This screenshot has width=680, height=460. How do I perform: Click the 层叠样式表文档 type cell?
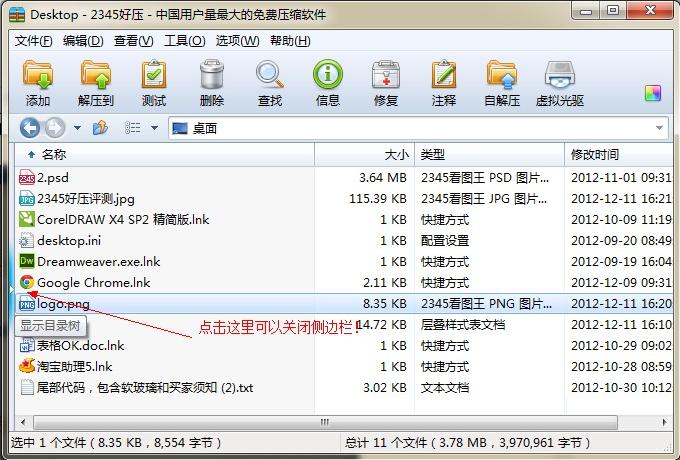coord(463,325)
